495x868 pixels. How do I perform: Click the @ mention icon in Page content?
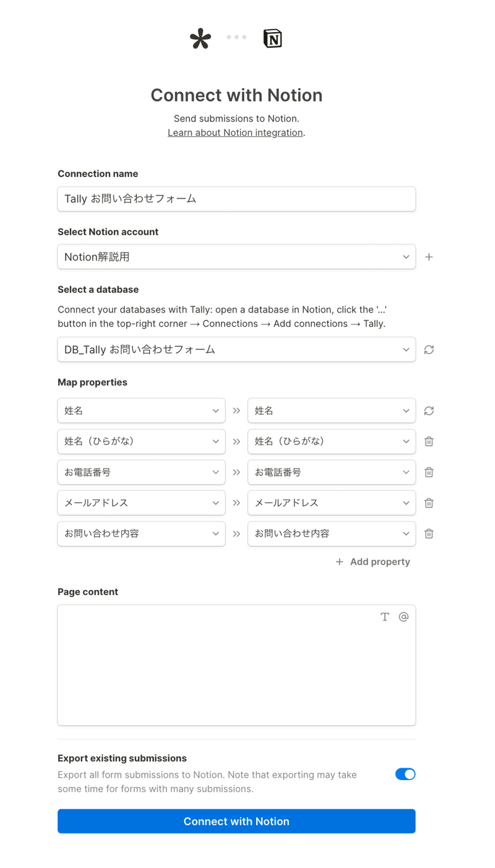pyautogui.click(x=403, y=617)
